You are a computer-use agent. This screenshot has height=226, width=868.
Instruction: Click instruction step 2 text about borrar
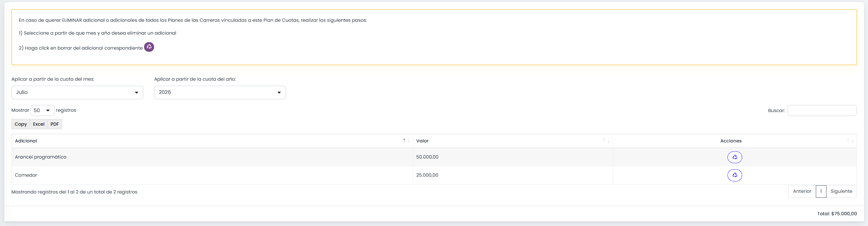[x=81, y=48]
